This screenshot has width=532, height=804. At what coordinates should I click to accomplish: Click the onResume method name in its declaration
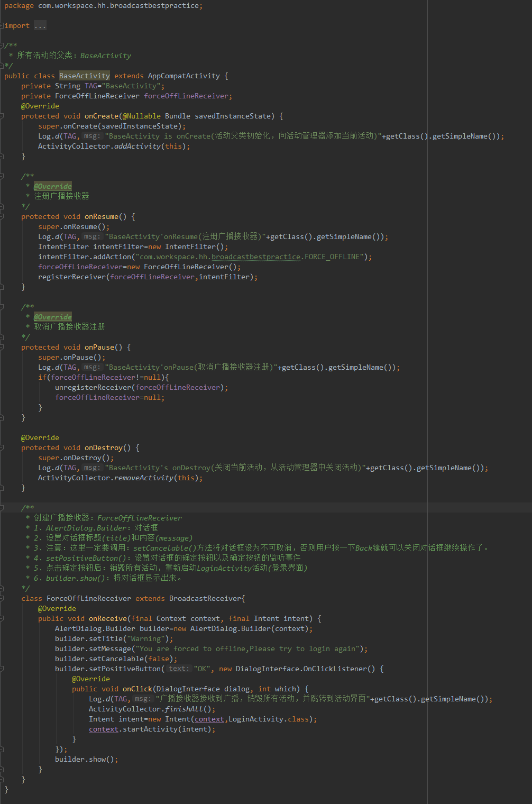[102, 216]
